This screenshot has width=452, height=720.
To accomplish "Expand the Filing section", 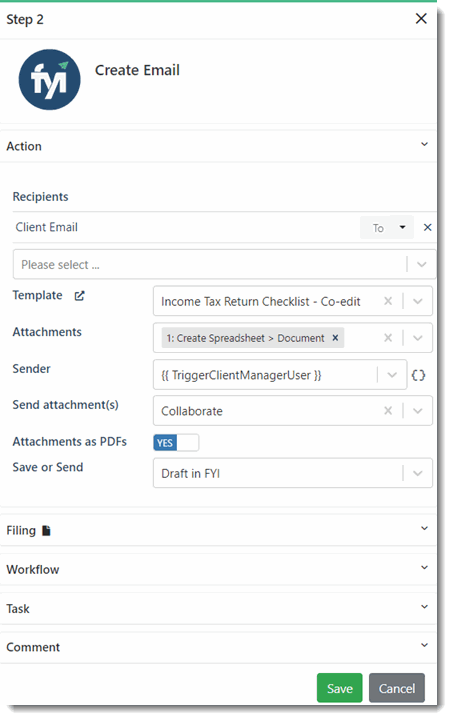I will [x=218, y=530].
